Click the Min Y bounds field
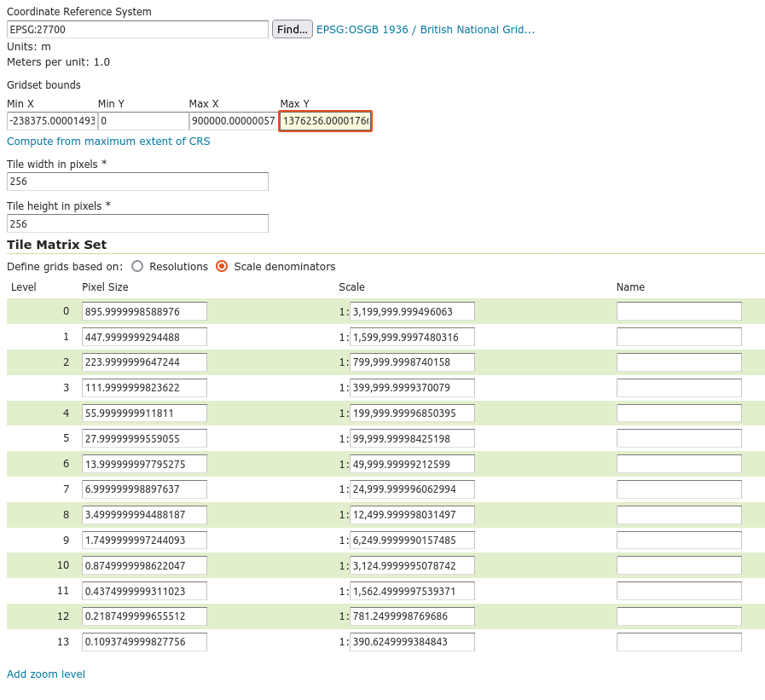The width and height of the screenshot is (765, 700). (x=143, y=121)
